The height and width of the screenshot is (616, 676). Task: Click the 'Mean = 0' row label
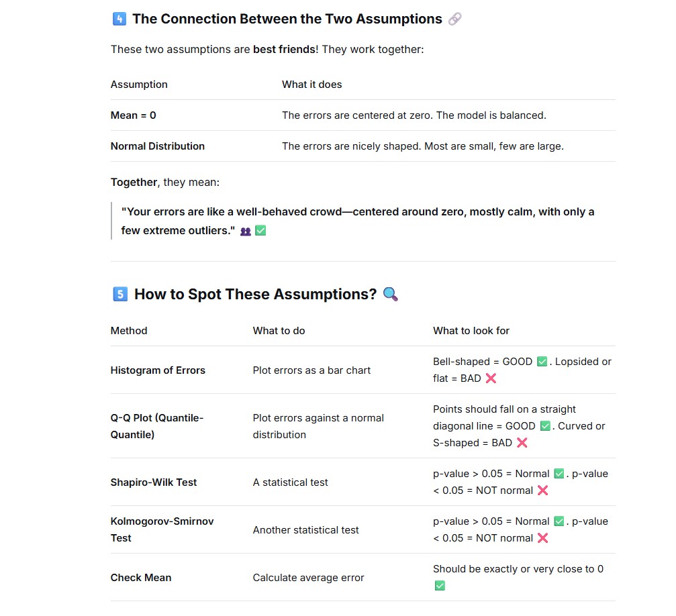pos(133,115)
